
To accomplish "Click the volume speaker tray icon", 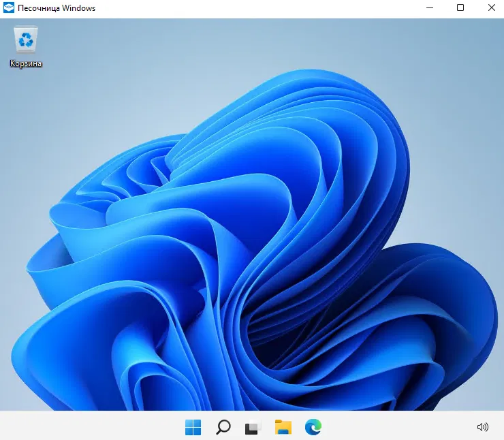I will click(x=483, y=427).
